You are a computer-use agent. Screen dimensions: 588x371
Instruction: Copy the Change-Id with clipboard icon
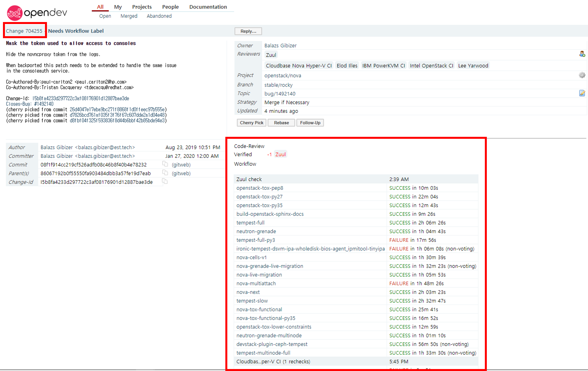(165, 182)
